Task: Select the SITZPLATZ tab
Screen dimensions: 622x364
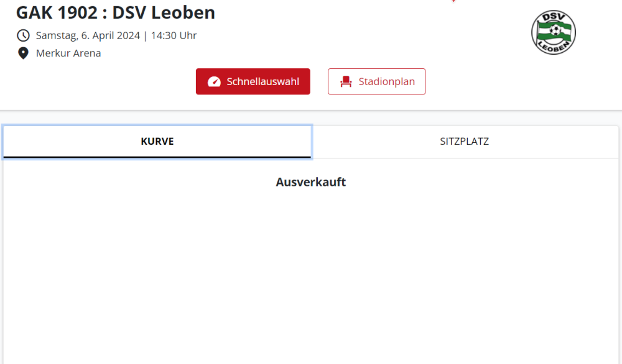Action: (464, 142)
